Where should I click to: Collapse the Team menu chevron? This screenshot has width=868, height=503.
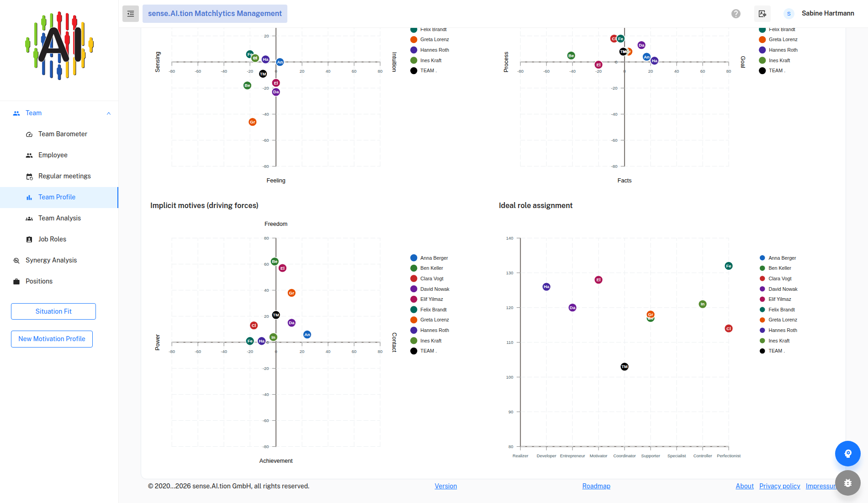point(109,113)
